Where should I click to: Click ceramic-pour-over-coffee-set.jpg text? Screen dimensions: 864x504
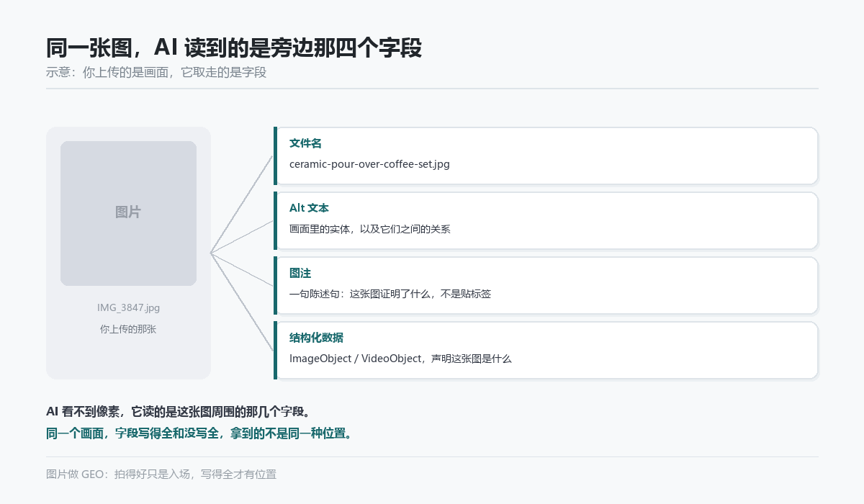(x=369, y=164)
